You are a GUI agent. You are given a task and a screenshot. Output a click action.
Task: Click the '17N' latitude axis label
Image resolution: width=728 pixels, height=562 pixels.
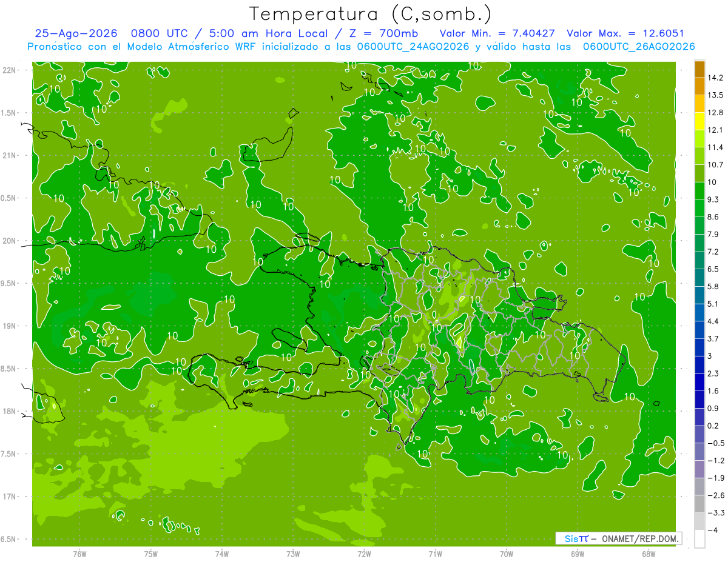coord(10,497)
